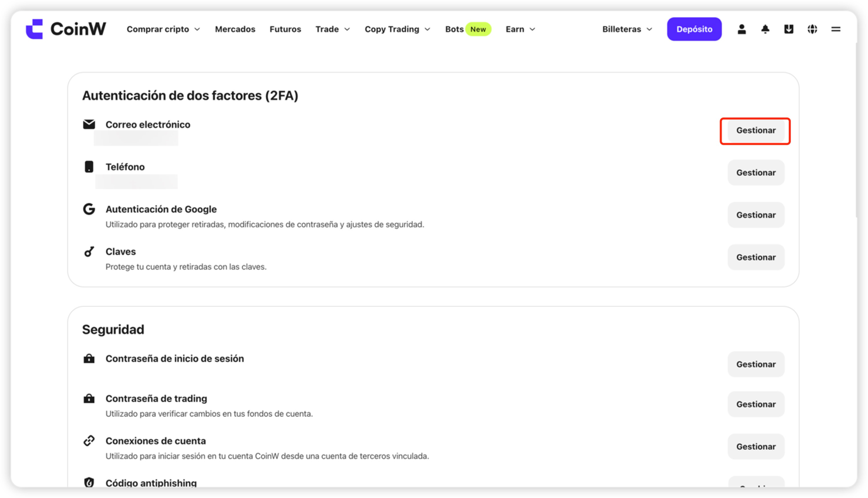868x498 pixels.
Task: Click Gestionar for Conexiones de cuenta
Action: tap(756, 446)
